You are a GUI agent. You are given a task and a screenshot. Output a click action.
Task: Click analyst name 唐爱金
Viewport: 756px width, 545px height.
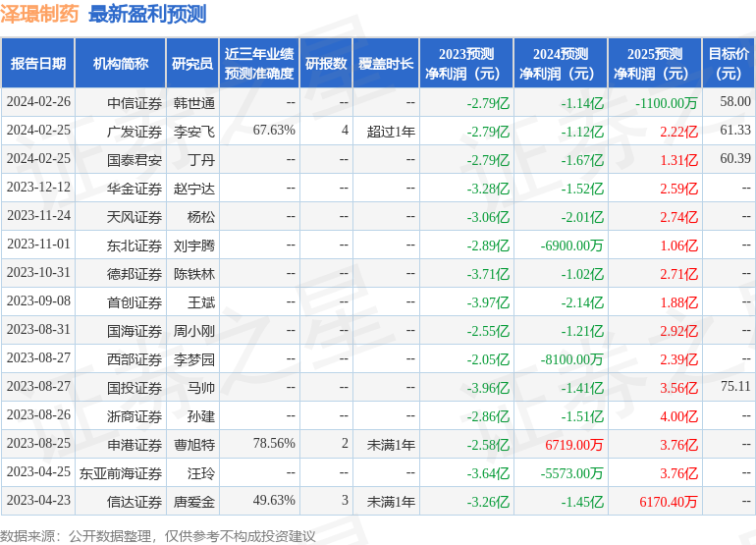[194, 502]
